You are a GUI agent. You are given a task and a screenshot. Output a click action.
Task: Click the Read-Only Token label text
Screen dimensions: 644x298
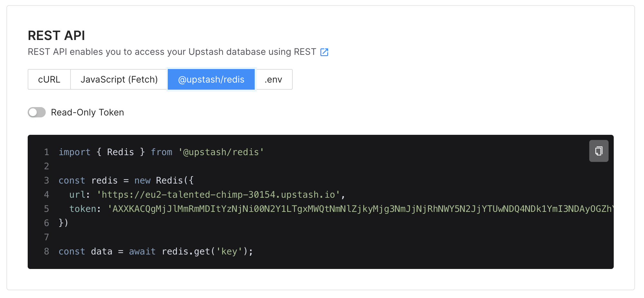(x=87, y=112)
